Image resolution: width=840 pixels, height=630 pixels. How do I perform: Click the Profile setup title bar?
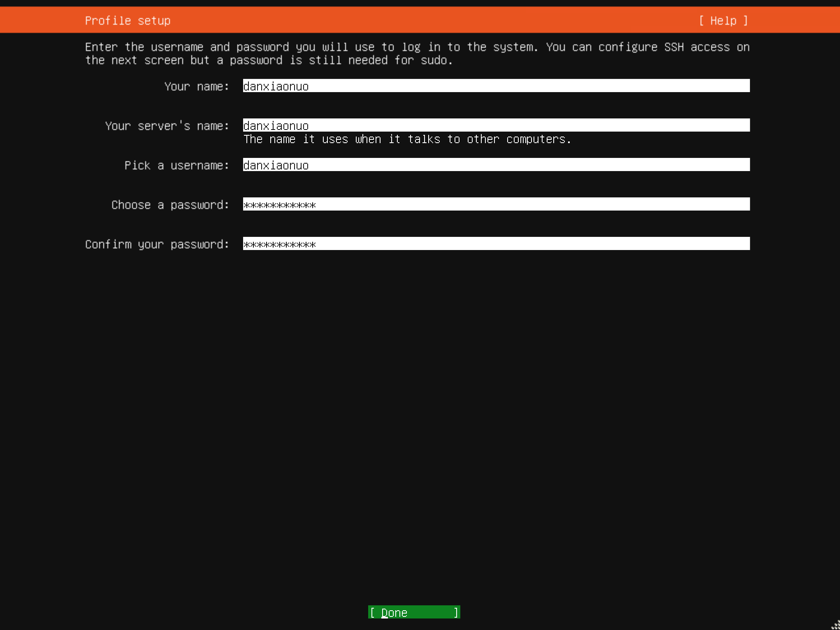click(128, 20)
